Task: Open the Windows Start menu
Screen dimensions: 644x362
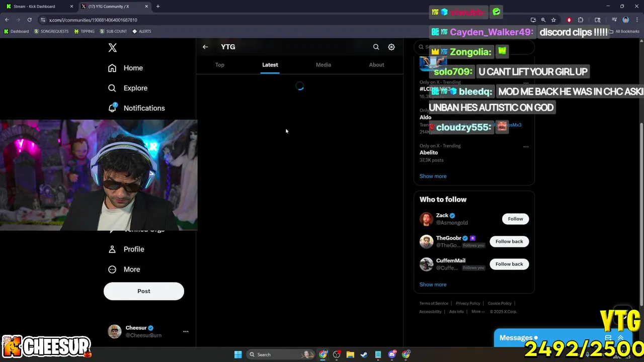Action: pos(238,354)
